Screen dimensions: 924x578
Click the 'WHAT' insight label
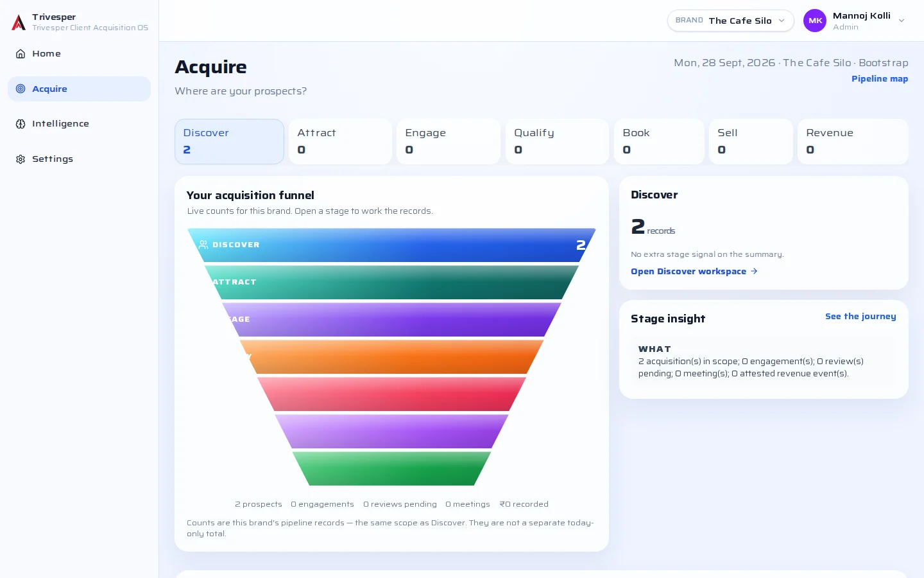pos(654,349)
